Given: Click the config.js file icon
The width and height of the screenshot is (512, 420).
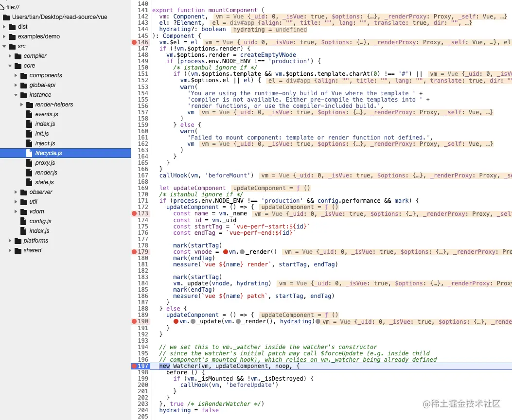Looking at the screenshot, I should tap(23, 221).
